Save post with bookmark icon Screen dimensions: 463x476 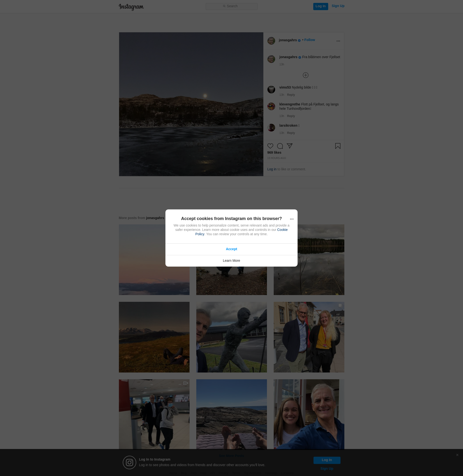tap(338, 146)
